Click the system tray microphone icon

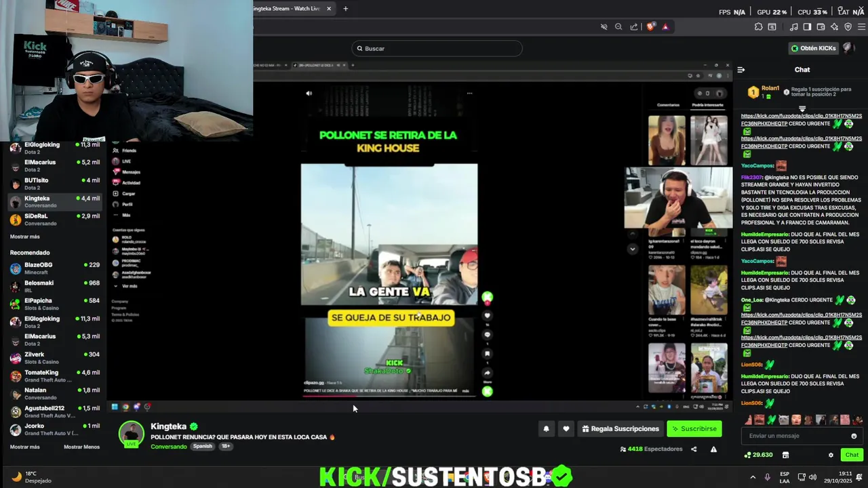pyautogui.click(x=767, y=476)
